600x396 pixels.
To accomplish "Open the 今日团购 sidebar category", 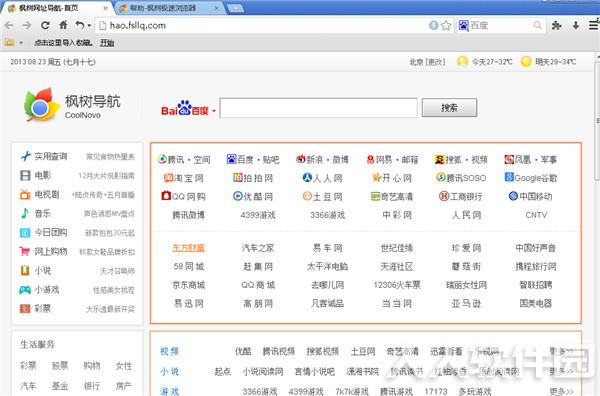I will (51, 232).
